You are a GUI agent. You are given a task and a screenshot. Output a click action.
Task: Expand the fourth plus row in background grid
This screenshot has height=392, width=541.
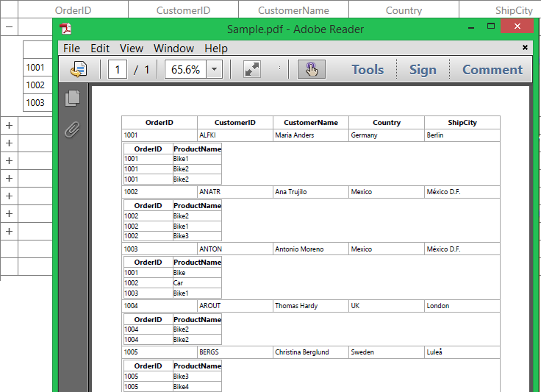pos(10,178)
